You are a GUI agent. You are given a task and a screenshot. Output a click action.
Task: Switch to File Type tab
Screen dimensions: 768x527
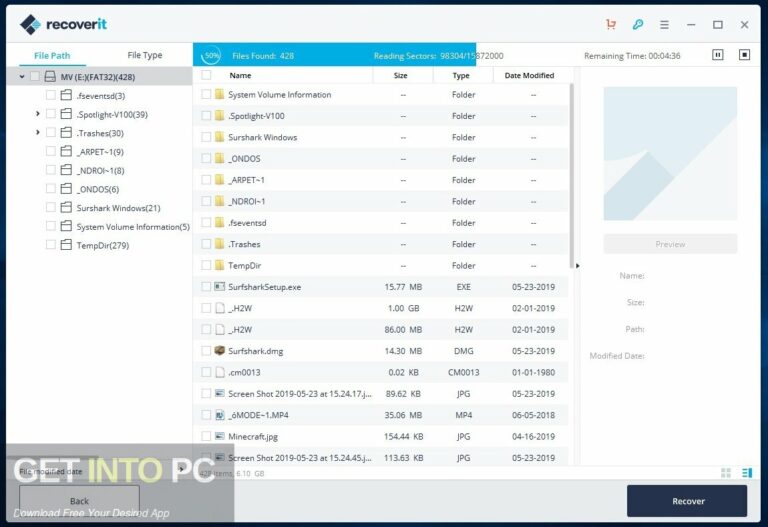144,55
